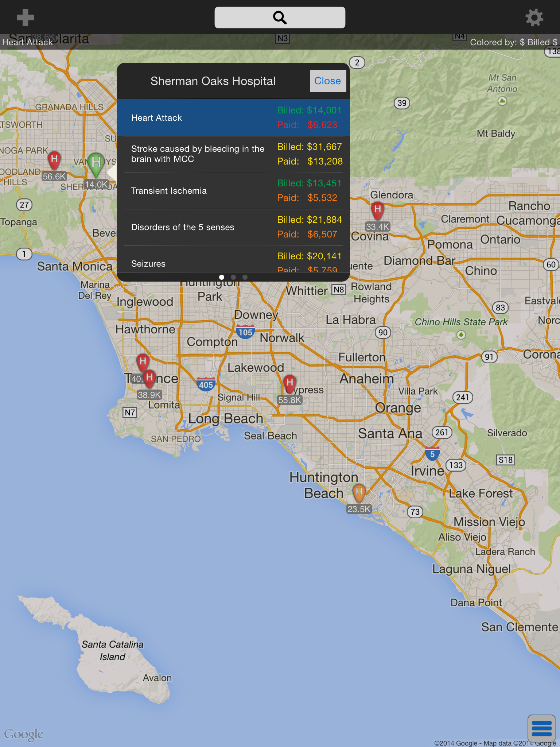Viewport: 560px width, 747px height.
Task: Tap the green 14.0K hospital pin
Action: [96, 165]
